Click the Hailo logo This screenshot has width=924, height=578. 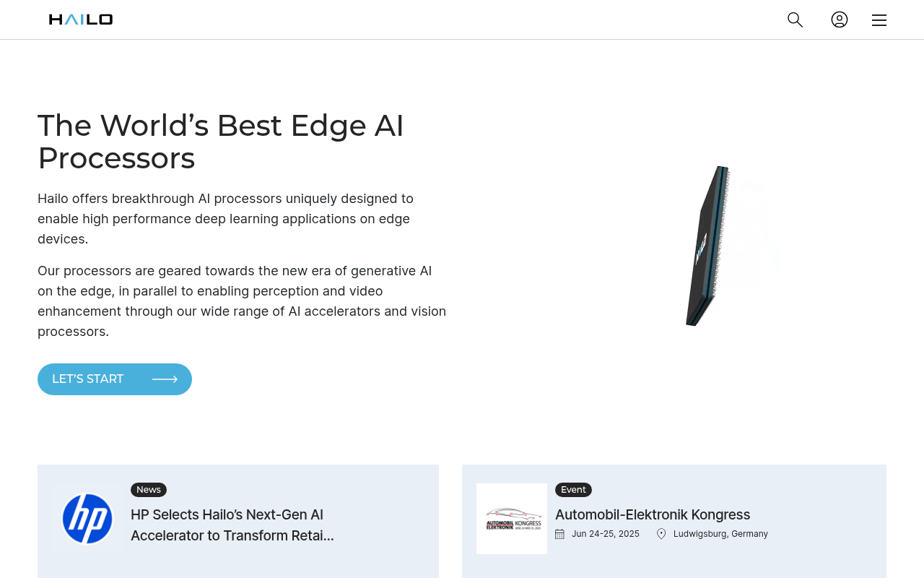tap(80, 19)
